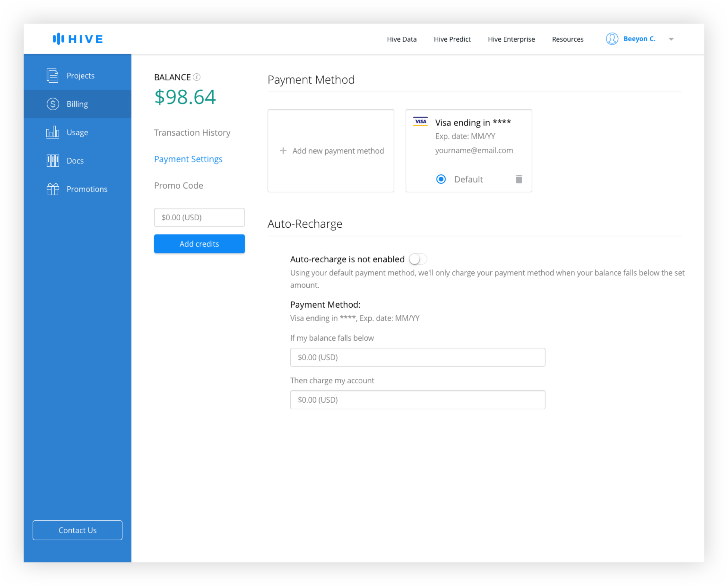Open Promo Code section

tap(178, 185)
